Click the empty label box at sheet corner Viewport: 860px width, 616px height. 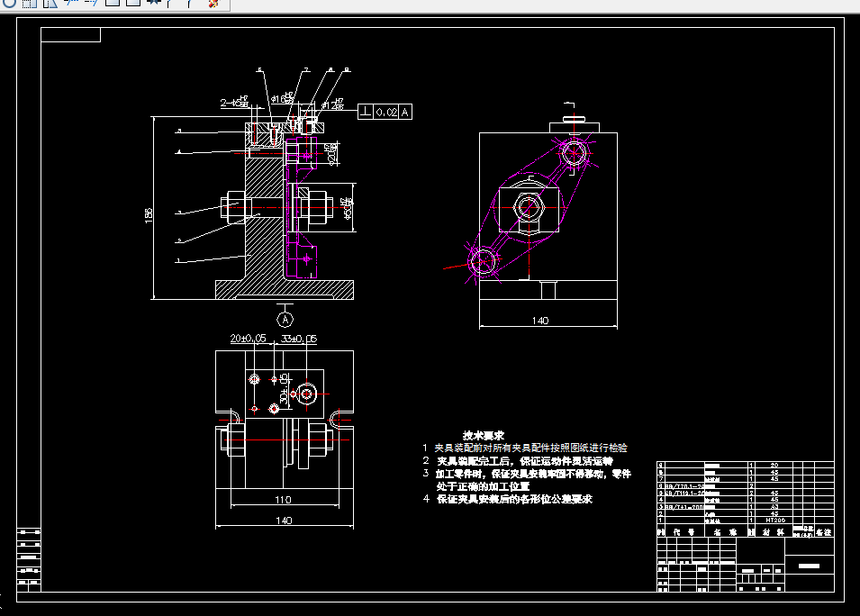(71, 34)
